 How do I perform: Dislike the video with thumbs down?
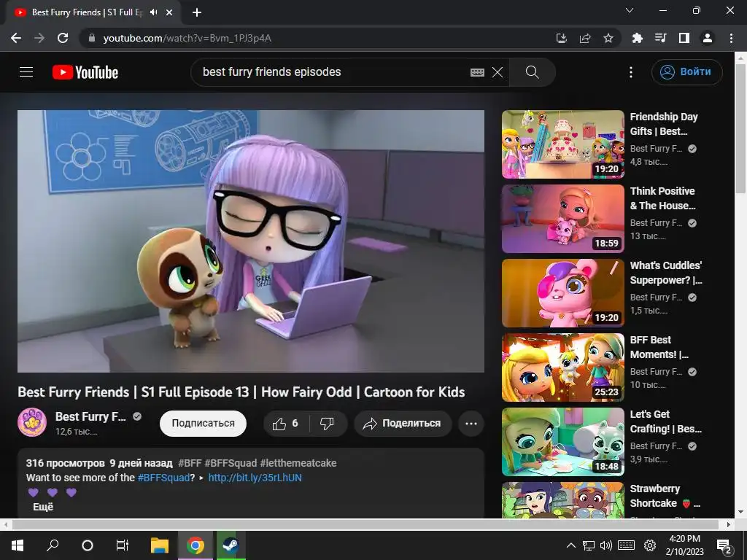(x=328, y=424)
